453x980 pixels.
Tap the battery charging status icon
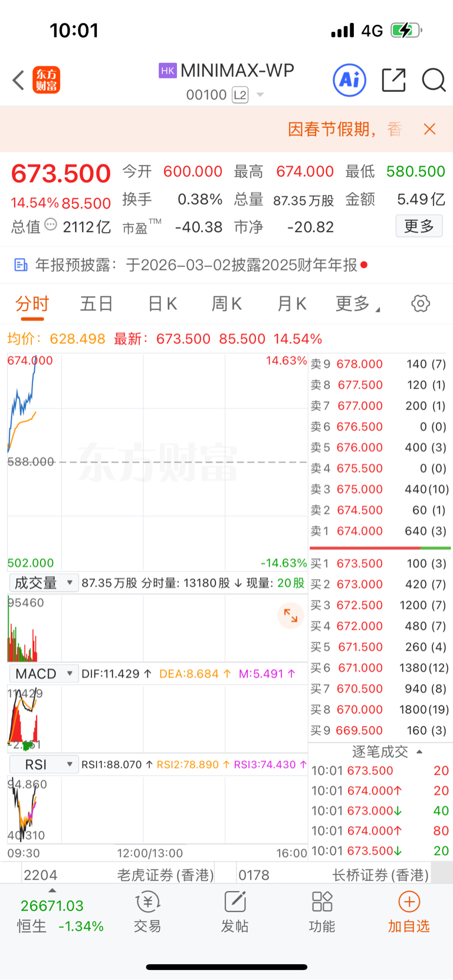pos(406,30)
